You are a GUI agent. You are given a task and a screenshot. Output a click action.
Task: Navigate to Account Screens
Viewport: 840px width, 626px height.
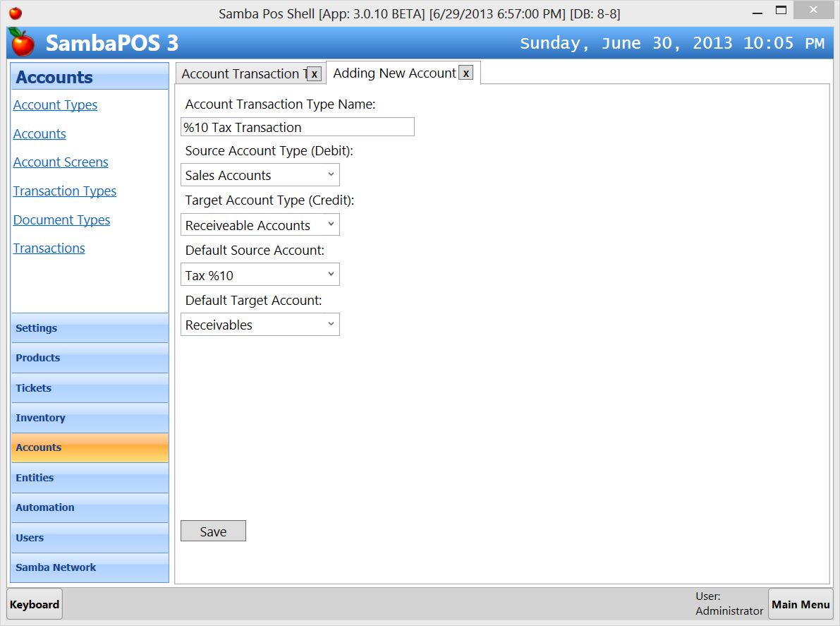point(61,162)
